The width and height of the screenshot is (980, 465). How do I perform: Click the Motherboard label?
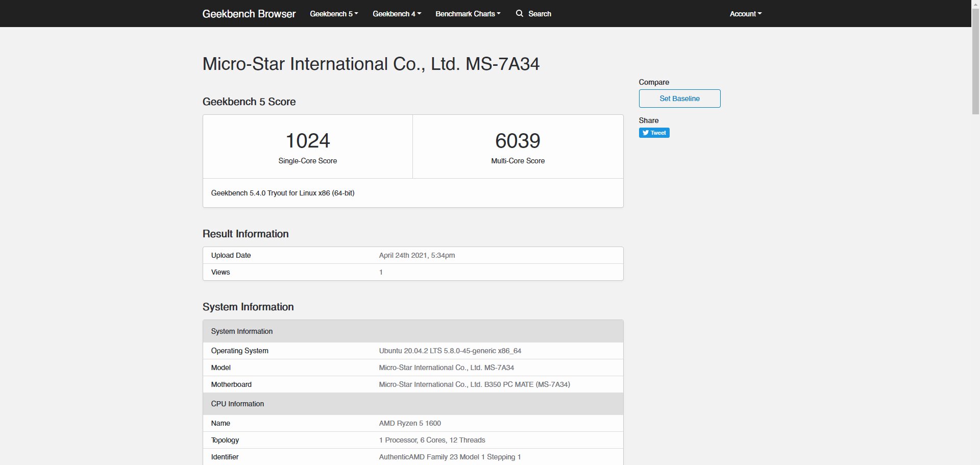tap(231, 384)
